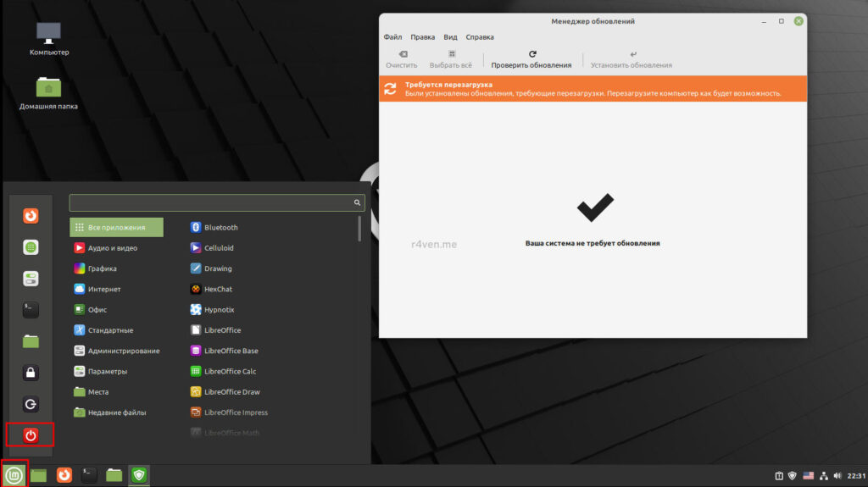Image resolution: width=868 pixels, height=487 pixels.
Task: Click the Update Manager shield in taskbar
Action: tap(138, 475)
